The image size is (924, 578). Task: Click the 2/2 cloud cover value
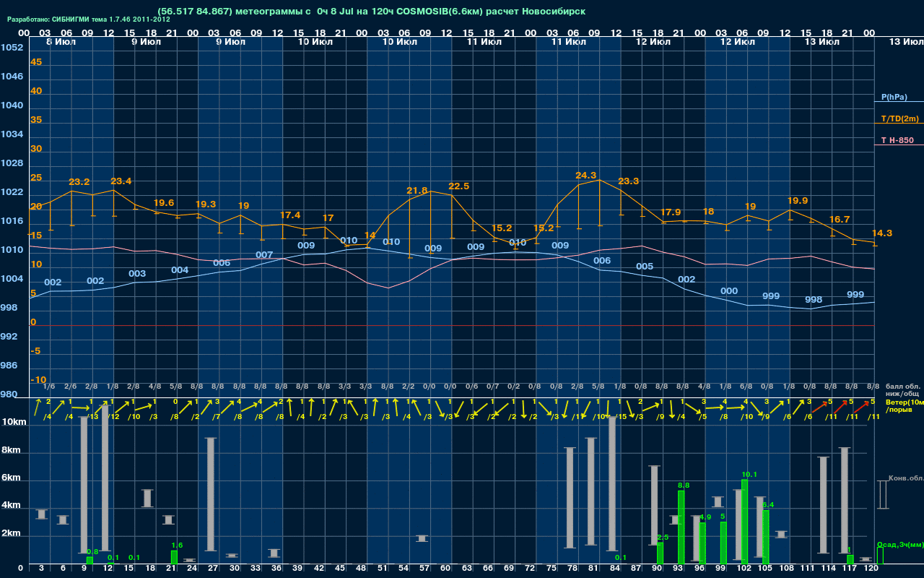pyautogui.click(x=408, y=387)
